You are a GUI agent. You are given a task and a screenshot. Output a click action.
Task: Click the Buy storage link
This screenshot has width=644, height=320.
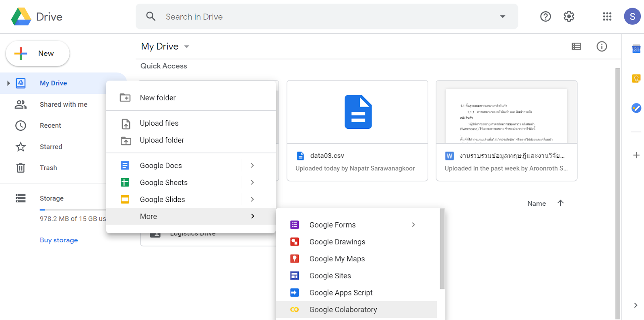(x=59, y=240)
